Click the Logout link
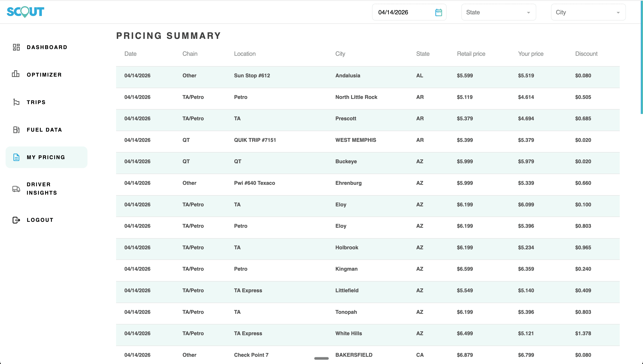The width and height of the screenshot is (643, 364). point(40,220)
